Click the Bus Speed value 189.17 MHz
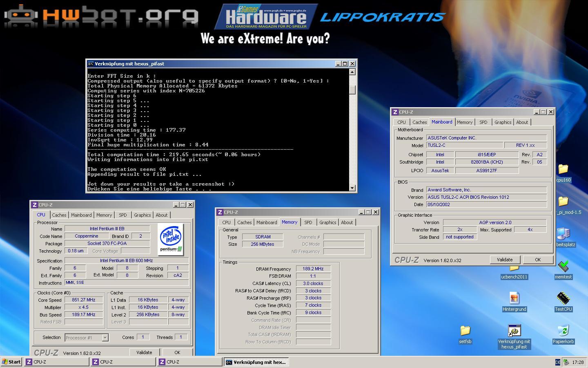This screenshot has height=368, width=588. click(84, 314)
